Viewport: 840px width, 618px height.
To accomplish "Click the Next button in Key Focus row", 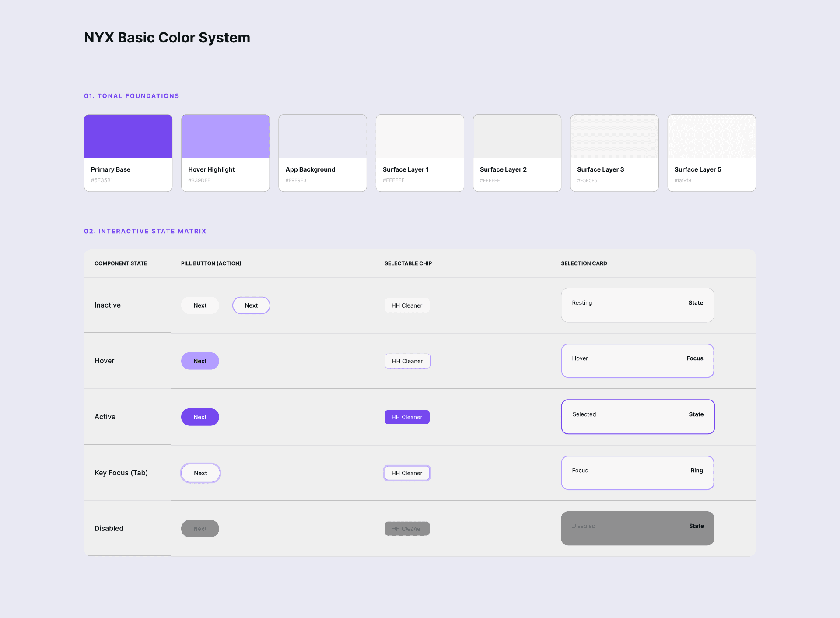I will (x=200, y=473).
